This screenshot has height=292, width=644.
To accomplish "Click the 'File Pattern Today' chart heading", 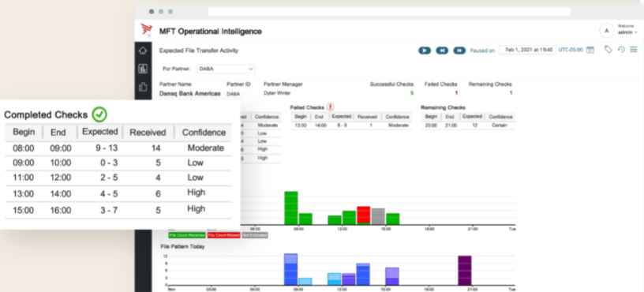I will point(182,247).
